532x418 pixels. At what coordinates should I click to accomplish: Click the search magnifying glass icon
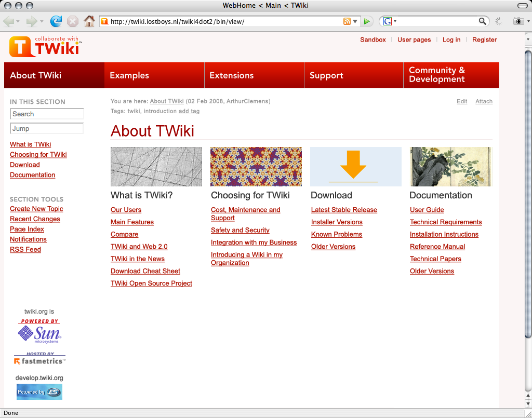tap(483, 21)
